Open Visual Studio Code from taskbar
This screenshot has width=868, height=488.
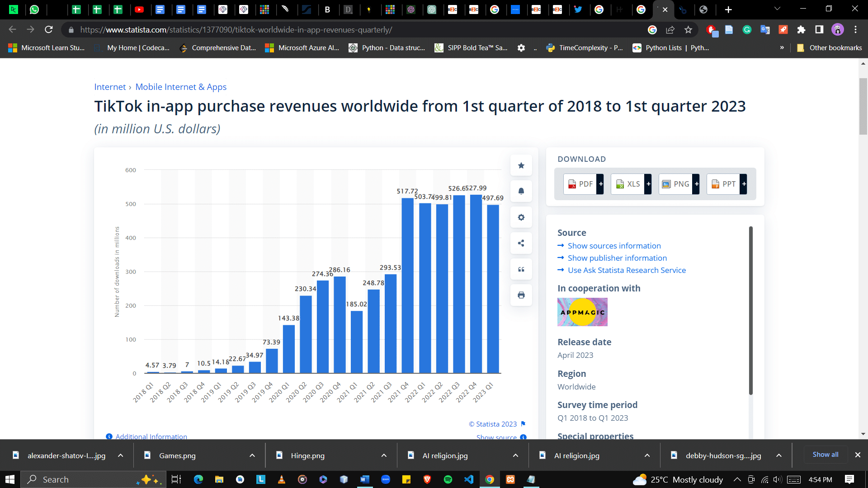point(469,479)
